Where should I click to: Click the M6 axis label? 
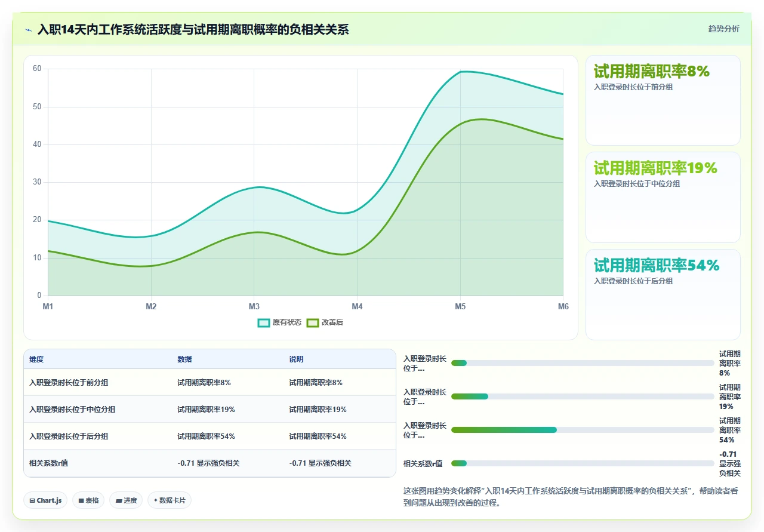[563, 306]
